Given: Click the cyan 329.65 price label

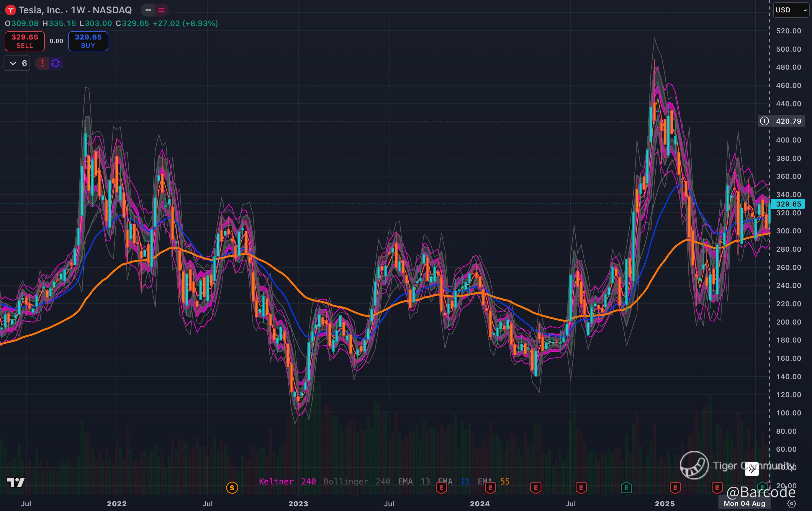Looking at the screenshot, I should [788, 204].
